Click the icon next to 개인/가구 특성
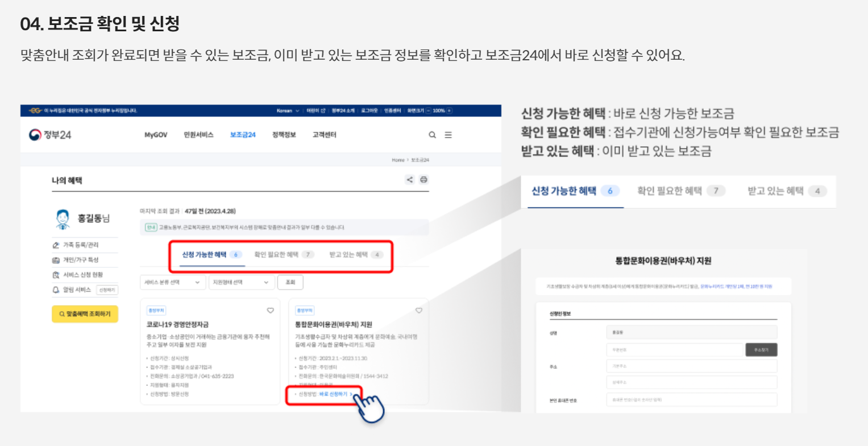The width and height of the screenshot is (868, 446). click(x=56, y=260)
